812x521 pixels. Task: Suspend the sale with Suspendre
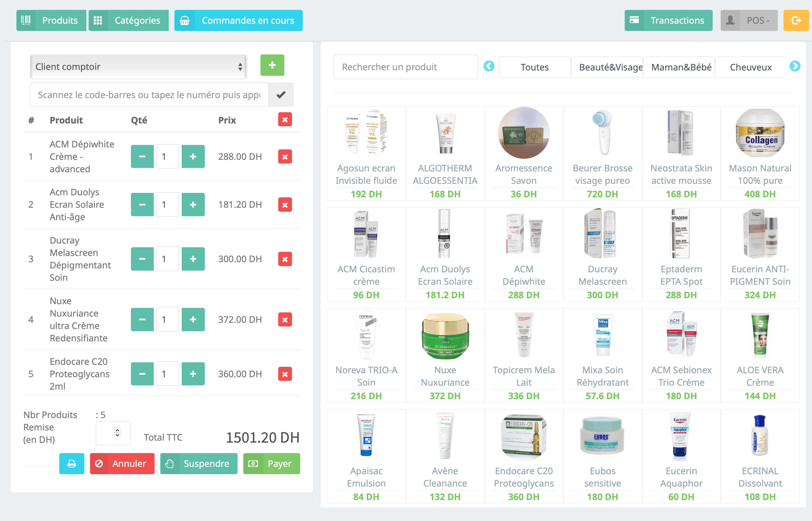[x=199, y=463]
